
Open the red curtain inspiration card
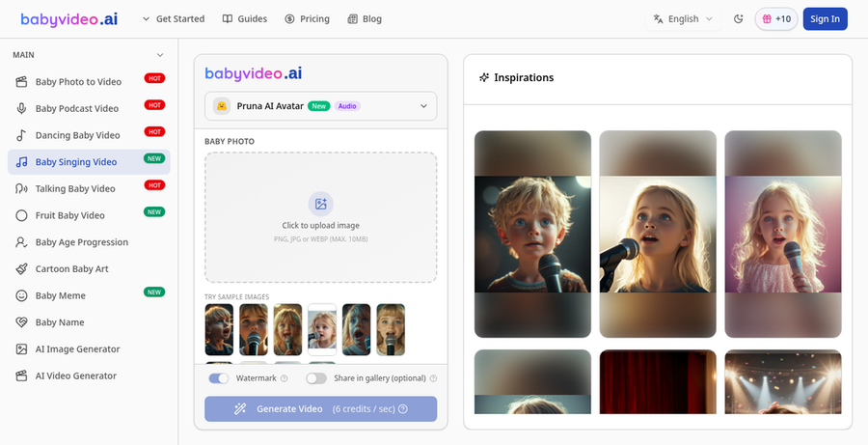tap(658, 382)
